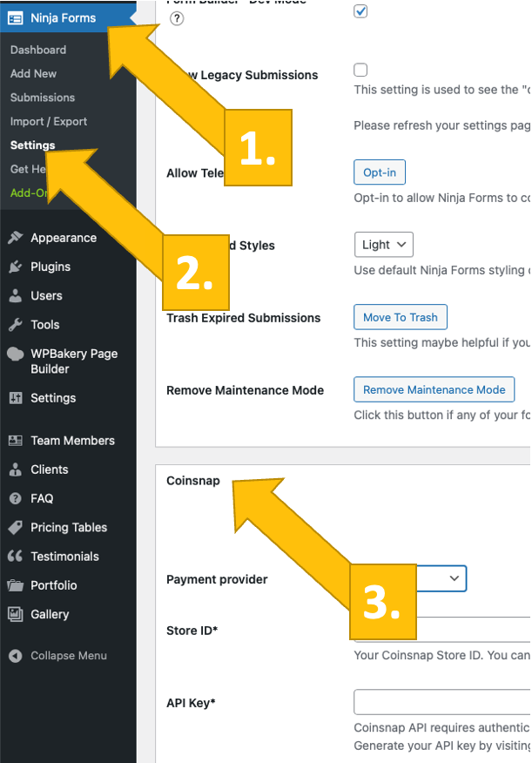The width and height of the screenshot is (532, 763).
Task: Click the Move To Trash button
Action: [401, 317]
